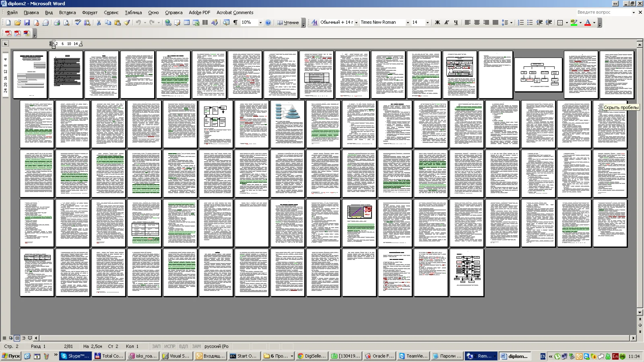Open the font size 14 dropdown

pyautogui.click(x=427, y=23)
